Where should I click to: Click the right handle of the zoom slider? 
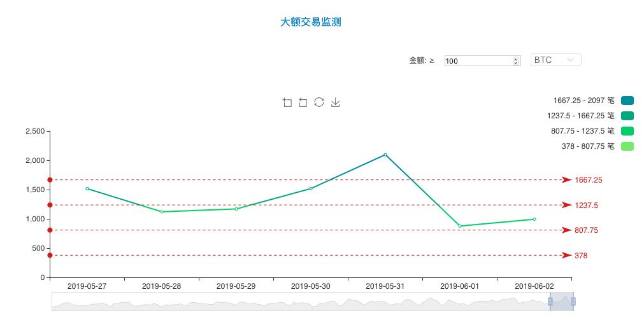click(573, 302)
